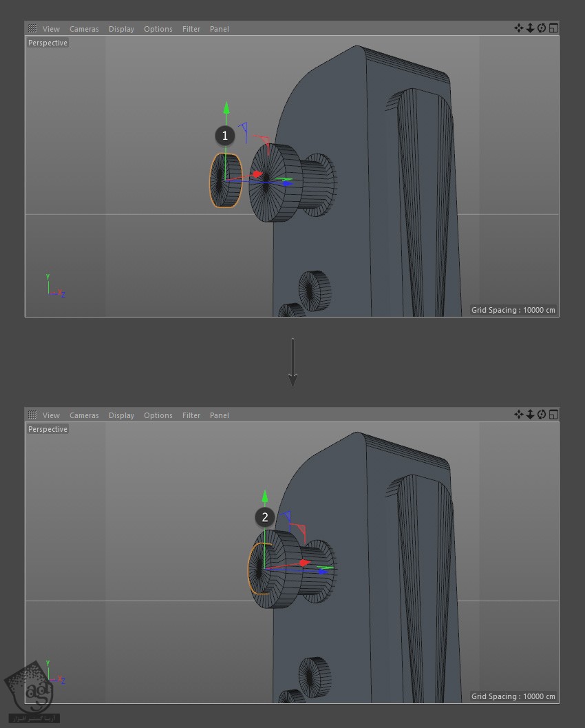Click blue Z-axis arrow handle in bottom viewport
This screenshot has height=728, width=585.
tap(323, 572)
